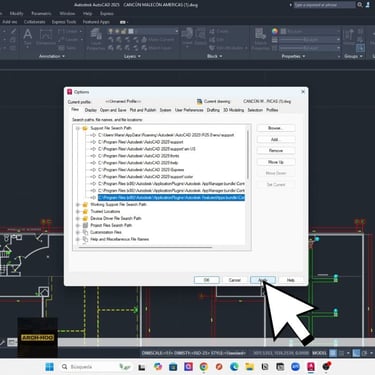Collapse the Support File Search Path node
375x375 pixels.
(78, 128)
